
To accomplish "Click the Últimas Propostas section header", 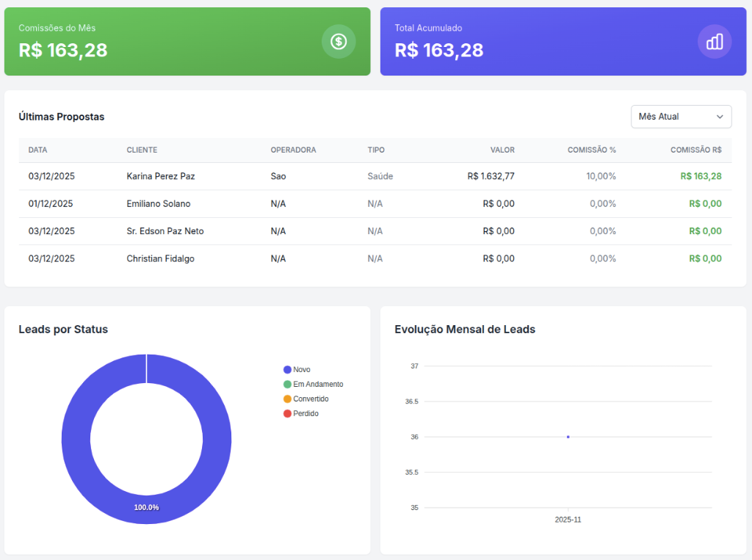I will (x=62, y=116).
